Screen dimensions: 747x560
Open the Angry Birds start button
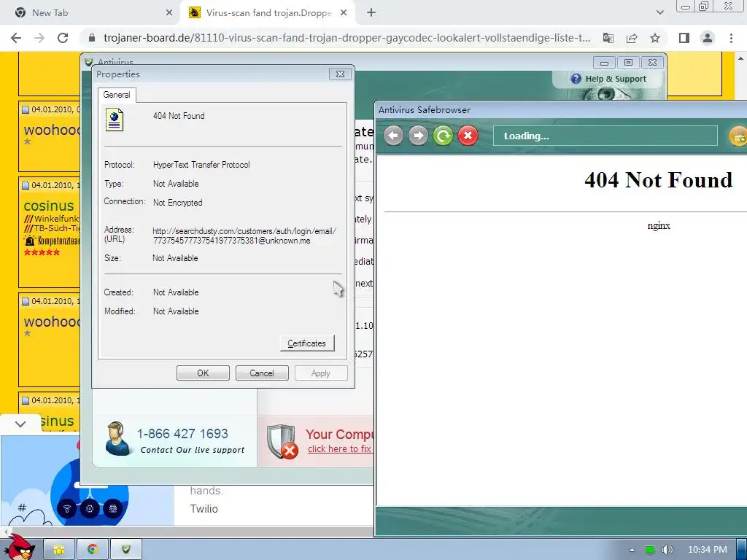click(20, 547)
